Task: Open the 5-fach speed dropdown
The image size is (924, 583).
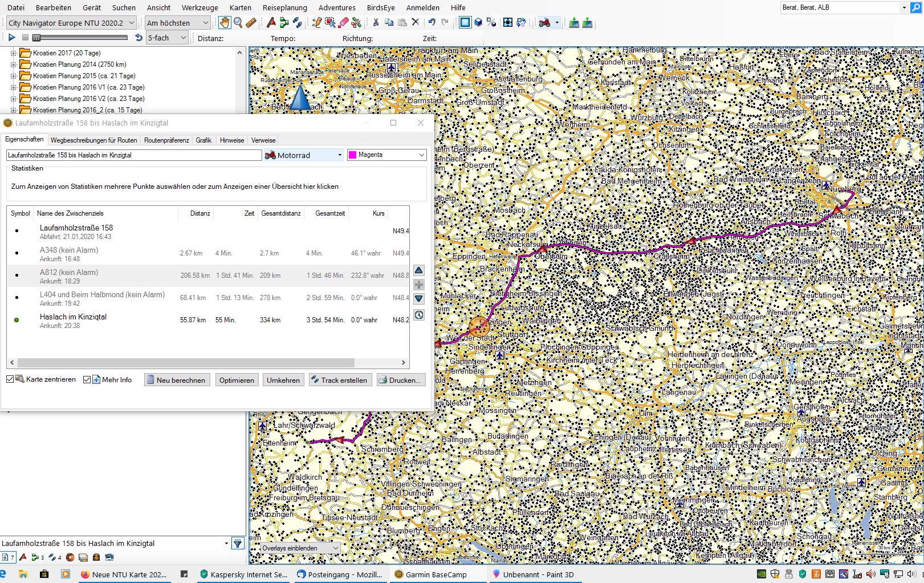Action: [x=167, y=38]
